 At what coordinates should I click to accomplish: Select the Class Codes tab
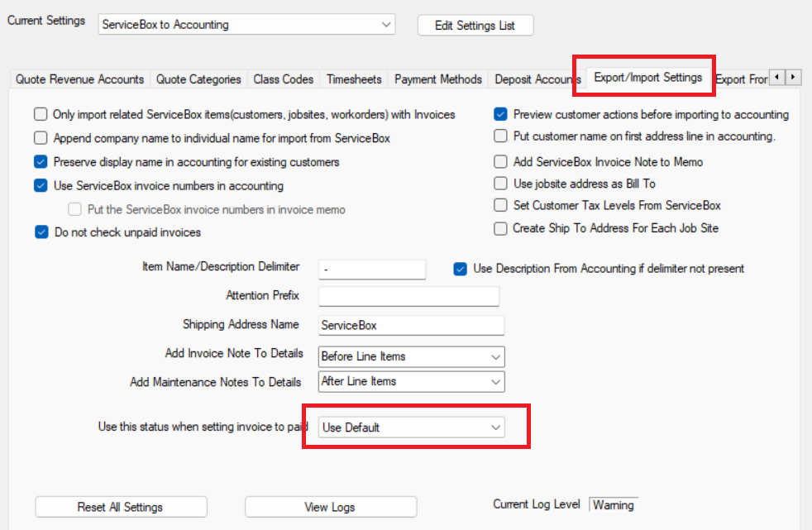(x=284, y=79)
